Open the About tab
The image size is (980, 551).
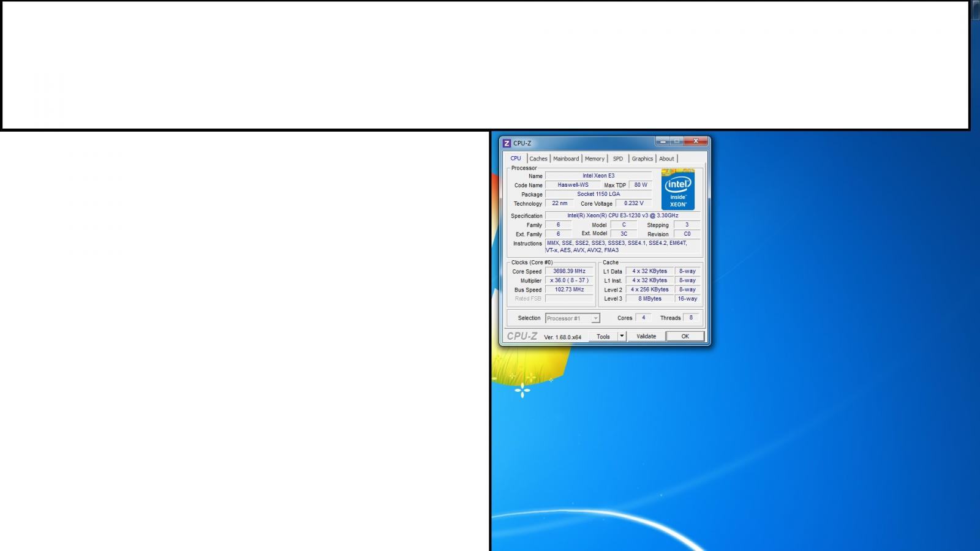coord(666,159)
